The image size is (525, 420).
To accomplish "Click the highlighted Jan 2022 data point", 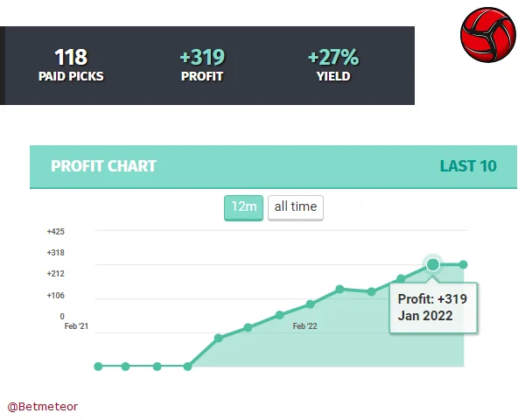I will [x=432, y=264].
